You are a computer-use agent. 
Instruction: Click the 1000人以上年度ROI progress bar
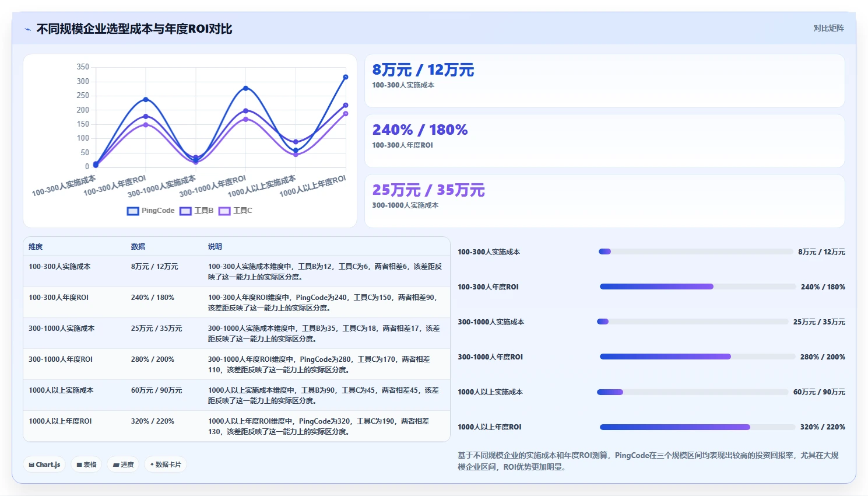tap(698, 427)
